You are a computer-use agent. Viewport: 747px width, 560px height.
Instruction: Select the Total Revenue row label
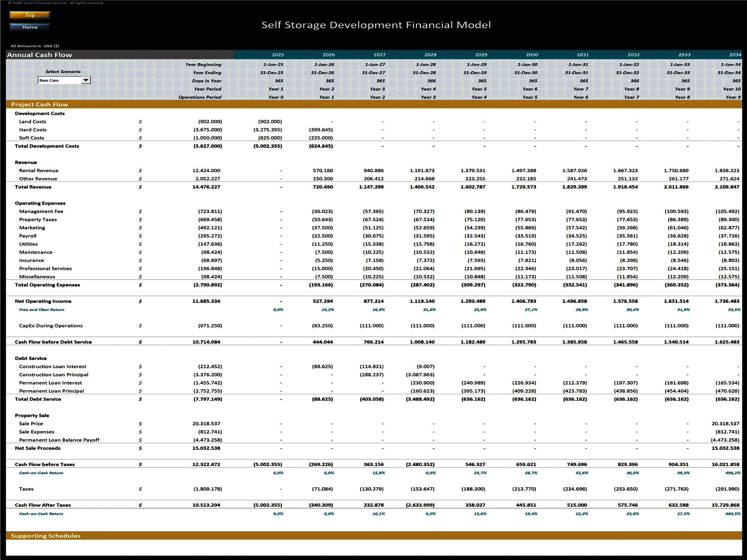pos(32,187)
